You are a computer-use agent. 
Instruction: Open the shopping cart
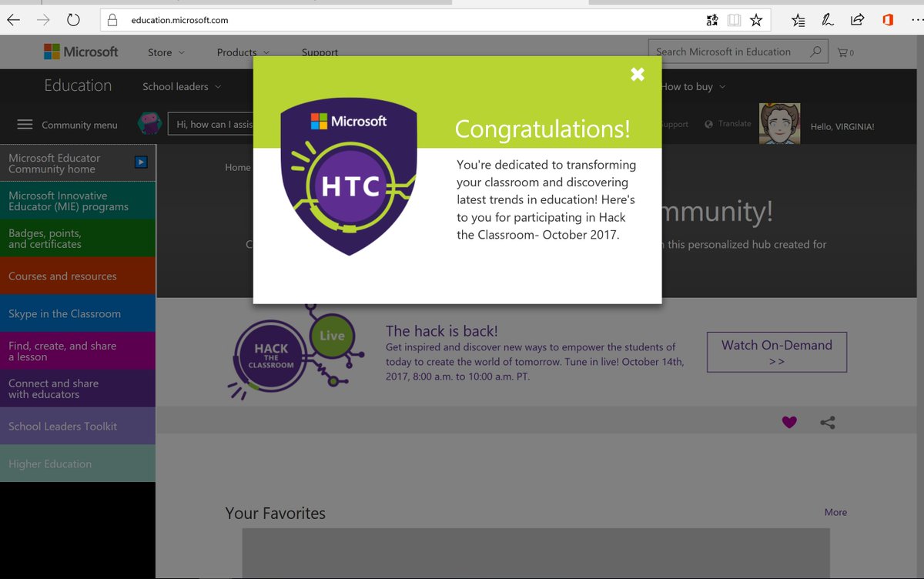[x=845, y=52]
